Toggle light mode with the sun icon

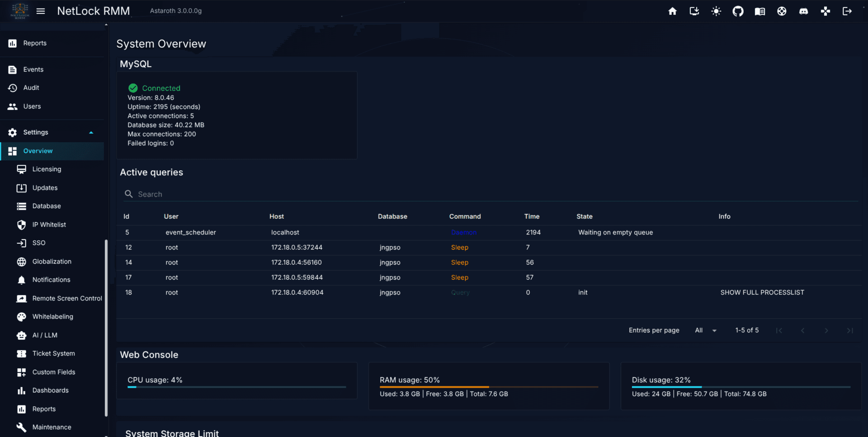(x=716, y=11)
